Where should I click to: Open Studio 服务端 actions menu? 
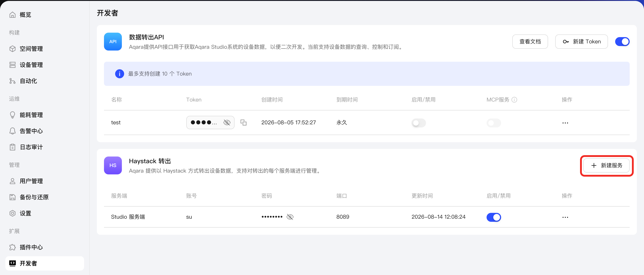565,217
